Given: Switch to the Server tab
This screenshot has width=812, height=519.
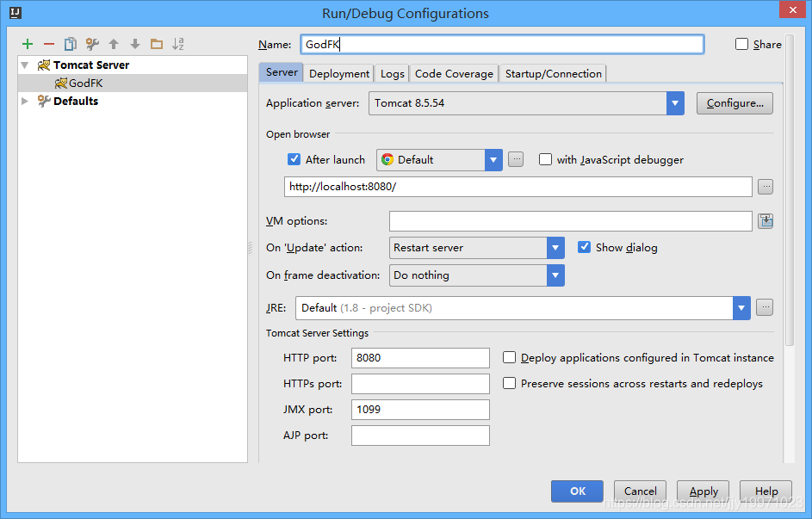Looking at the screenshot, I should tap(282, 72).
